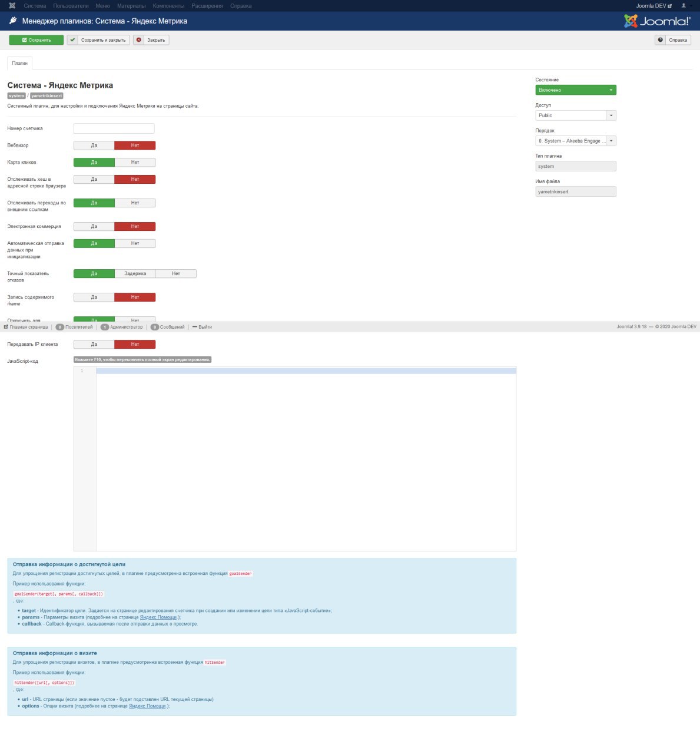Open Яндекс Помощи link in goal section
This screenshot has height=754, width=700.
pyautogui.click(x=158, y=617)
